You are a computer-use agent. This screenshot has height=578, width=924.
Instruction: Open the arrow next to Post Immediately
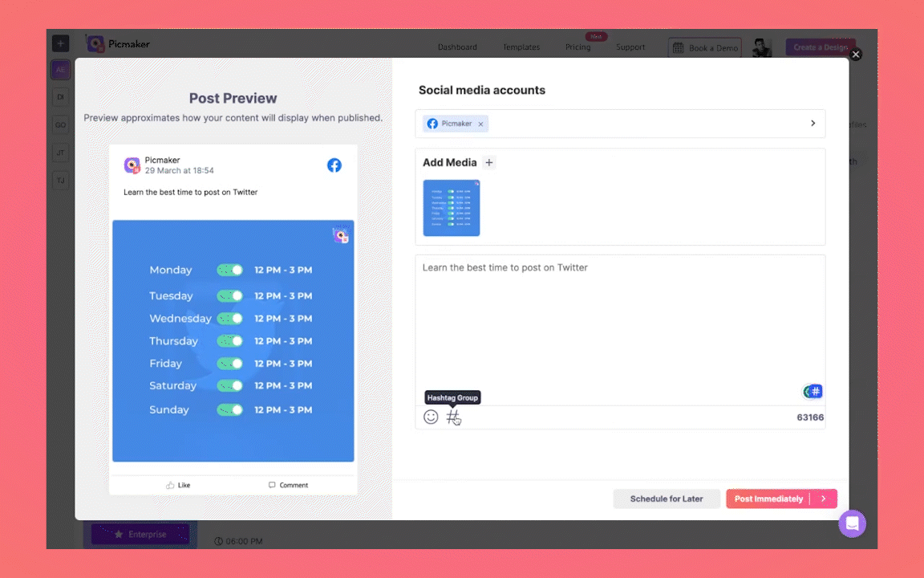[824, 499]
